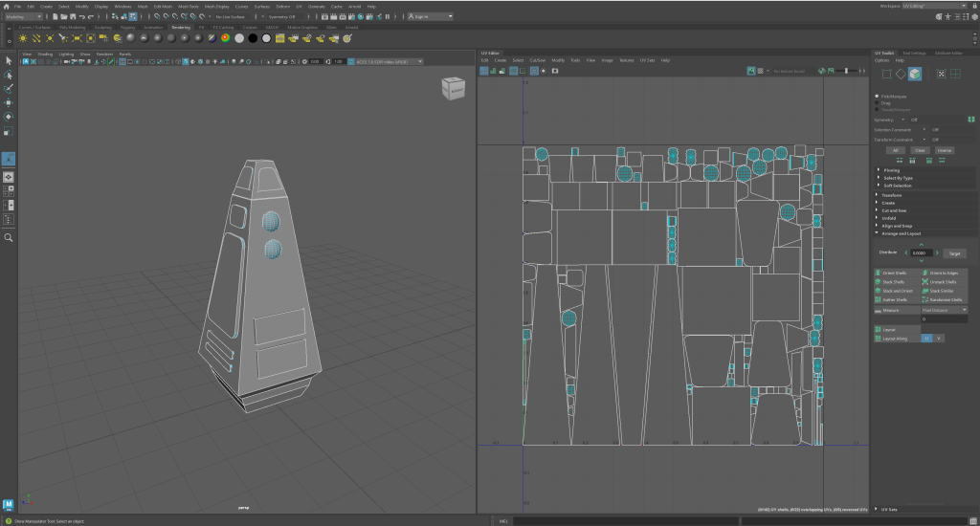Open the Deform menu in the main menu bar
Image resolution: width=980 pixels, height=526 pixels.
(283, 7)
